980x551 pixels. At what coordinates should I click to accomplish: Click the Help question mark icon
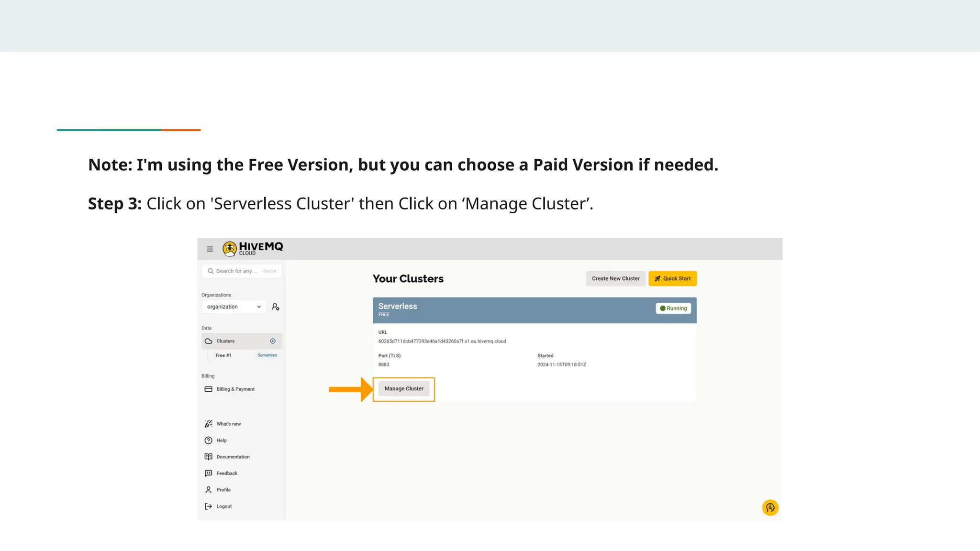[209, 440]
